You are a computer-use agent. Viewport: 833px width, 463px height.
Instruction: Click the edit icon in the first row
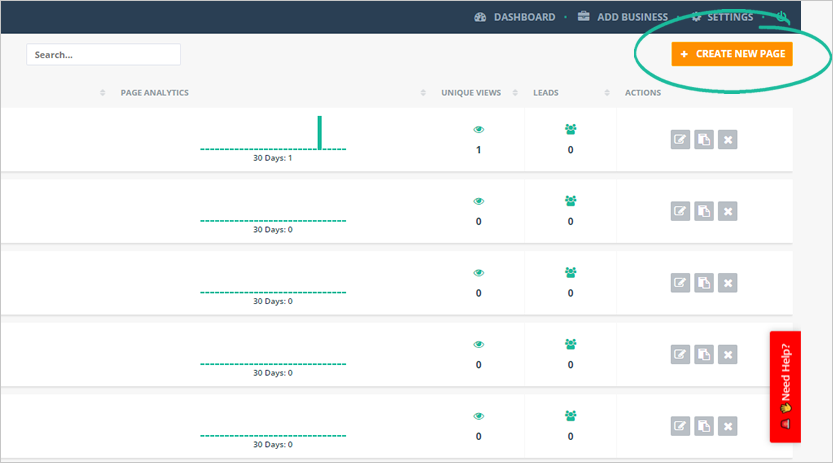(680, 139)
